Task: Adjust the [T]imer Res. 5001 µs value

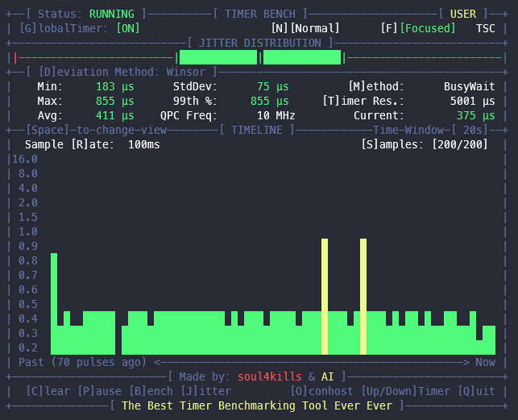Action: coord(408,101)
